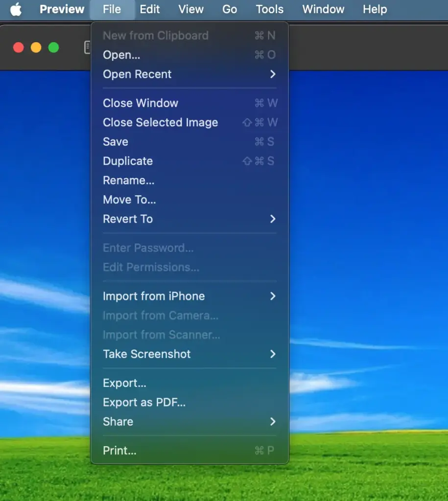Image resolution: width=448 pixels, height=501 pixels.
Task: Click Edit Permissions... menu item
Action: (x=189, y=267)
